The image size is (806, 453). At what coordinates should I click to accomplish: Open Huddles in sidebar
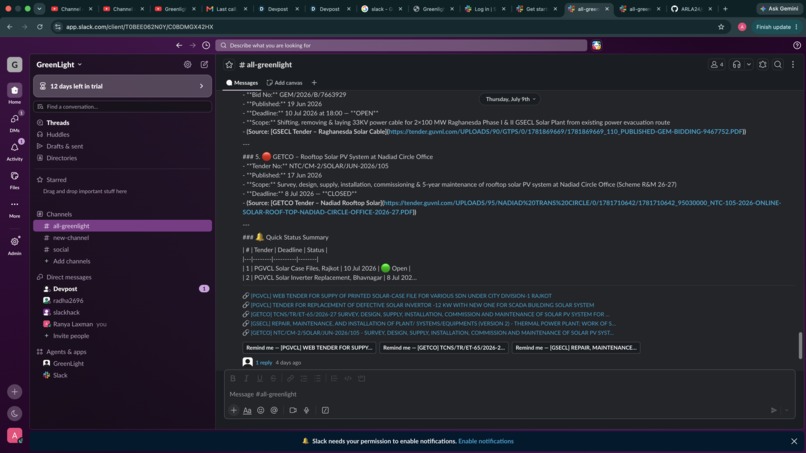[x=58, y=134]
